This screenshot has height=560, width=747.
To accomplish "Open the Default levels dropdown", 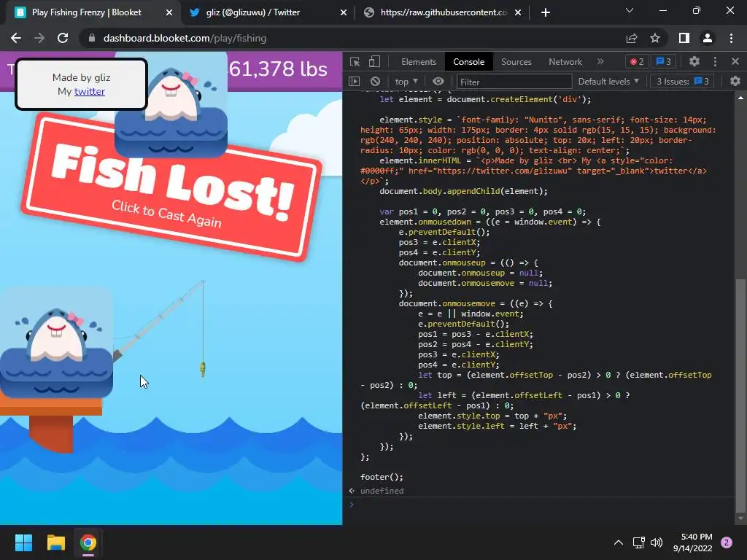I will click(x=608, y=82).
